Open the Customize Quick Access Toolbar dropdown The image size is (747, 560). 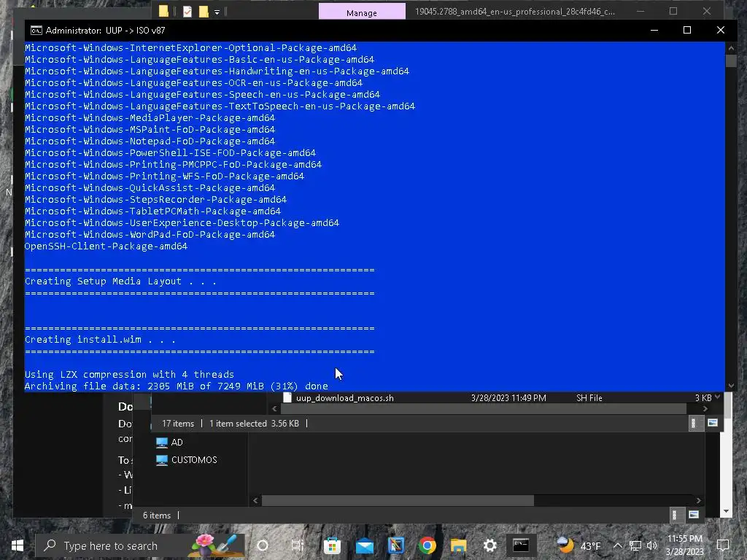[217, 12]
